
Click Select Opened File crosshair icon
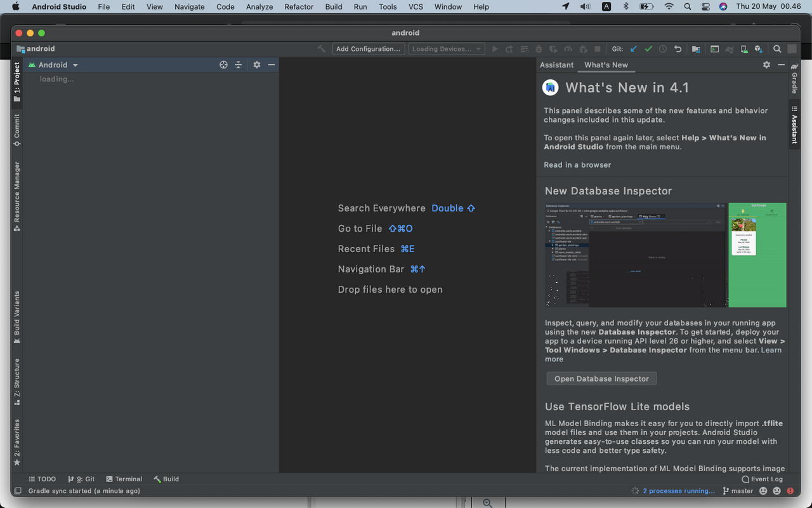[x=223, y=65]
